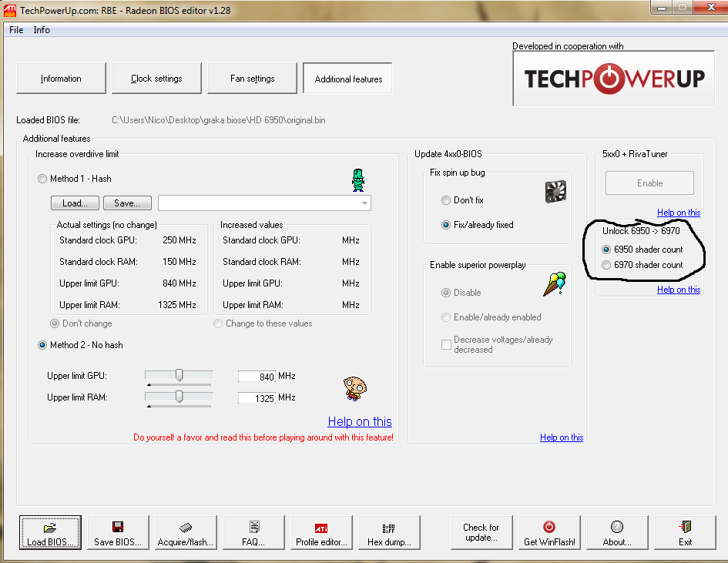728x563 pixels.
Task: Select 6950 shader count option
Action: pyautogui.click(x=606, y=250)
